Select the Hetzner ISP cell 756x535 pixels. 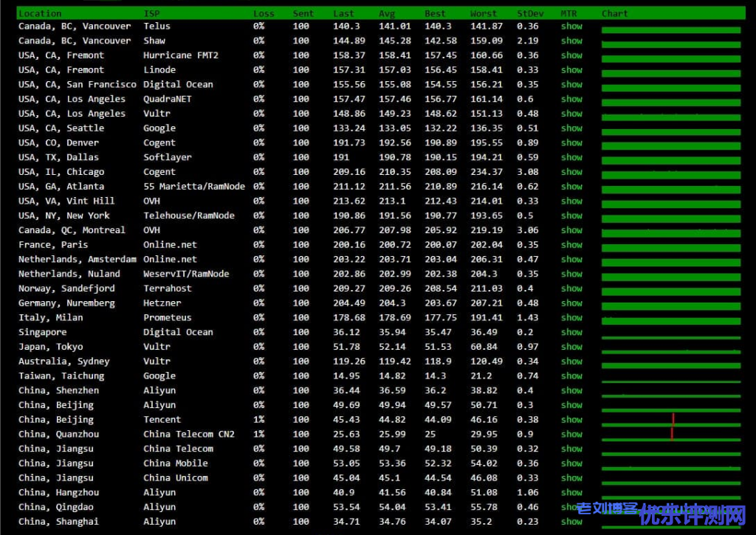click(162, 303)
